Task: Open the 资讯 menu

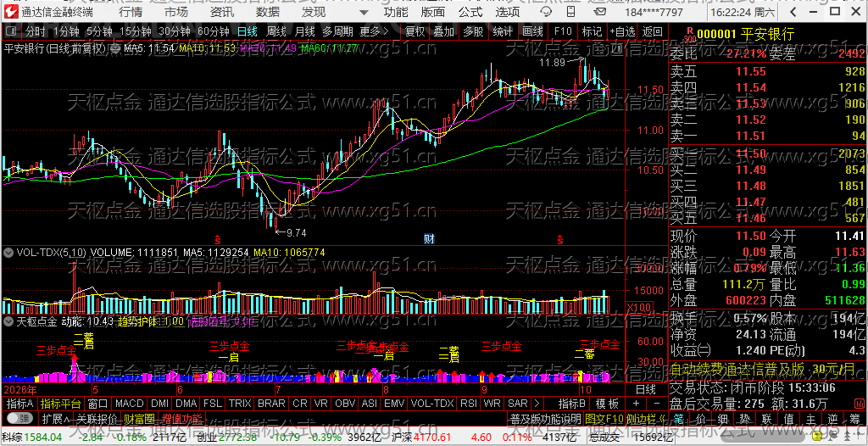Action: [222, 12]
